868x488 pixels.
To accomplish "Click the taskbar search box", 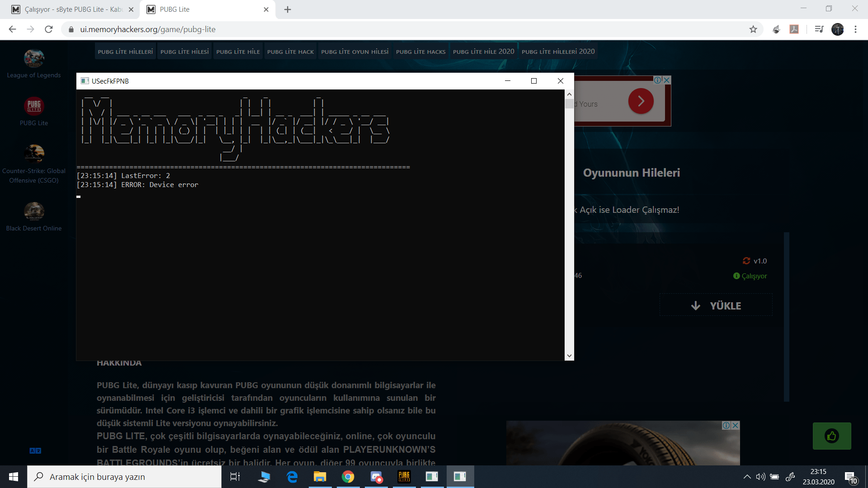I will click(124, 477).
